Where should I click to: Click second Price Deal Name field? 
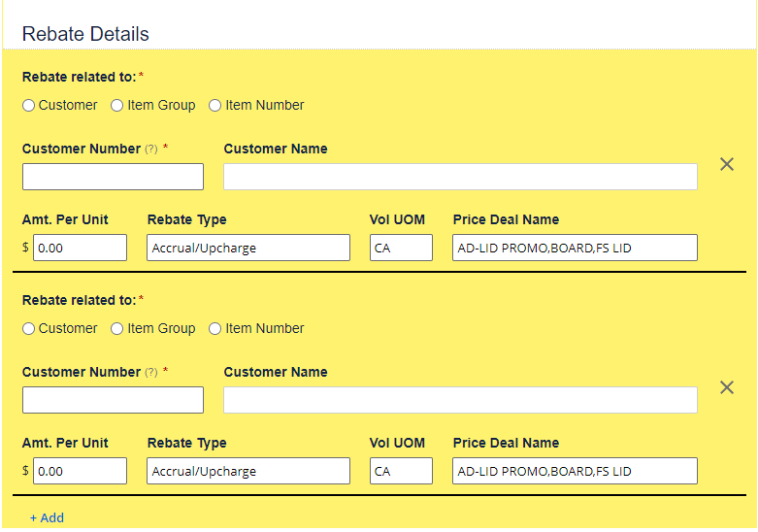[575, 471]
